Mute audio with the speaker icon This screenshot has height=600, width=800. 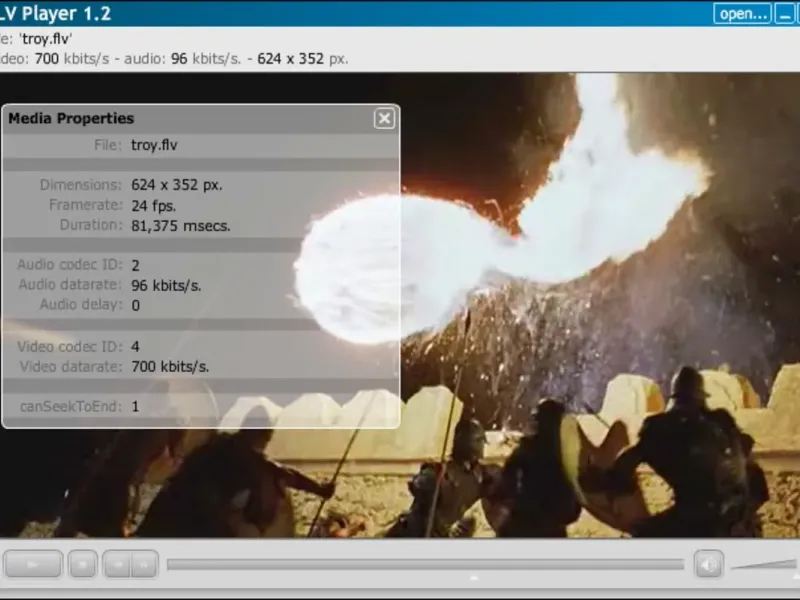click(x=708, y=564)
